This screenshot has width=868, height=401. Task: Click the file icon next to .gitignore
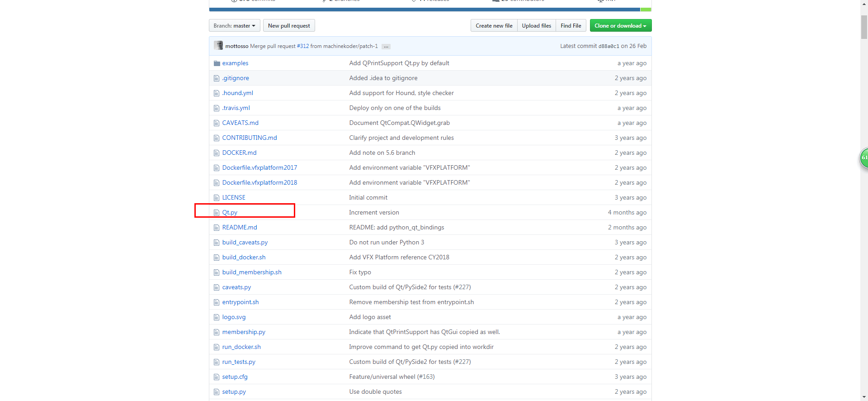pos(216,78)
